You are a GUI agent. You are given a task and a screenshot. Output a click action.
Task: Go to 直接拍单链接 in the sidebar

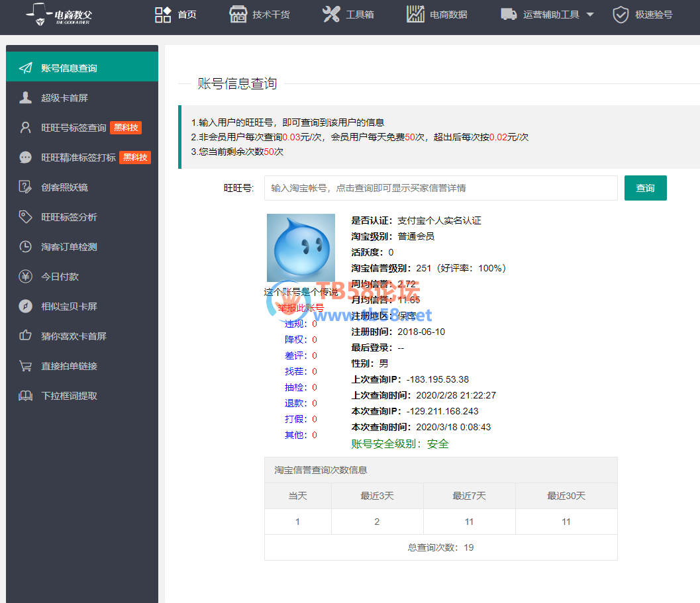tap(82, 366)
